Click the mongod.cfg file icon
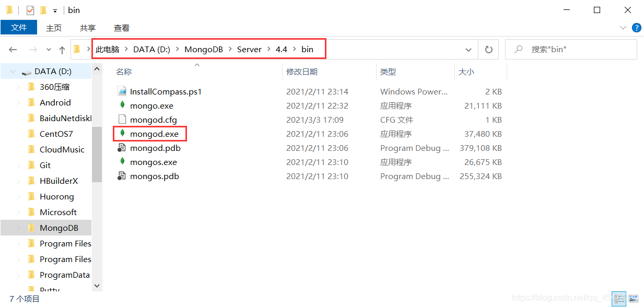 122,120
